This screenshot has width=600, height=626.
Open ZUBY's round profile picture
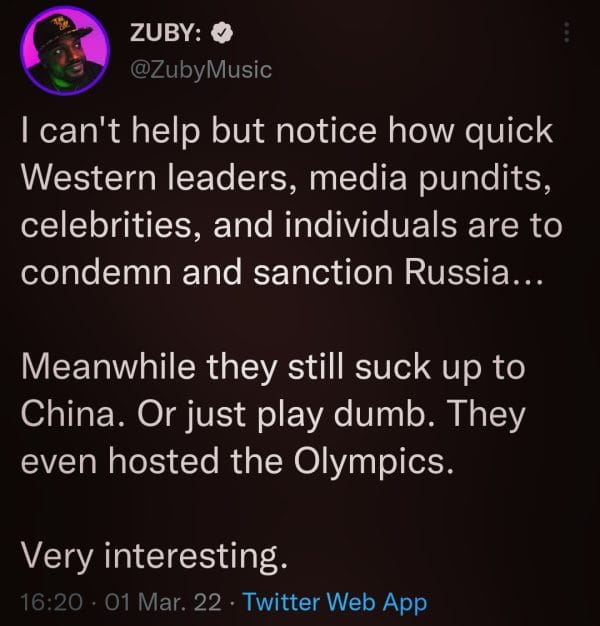pos(65,50)
